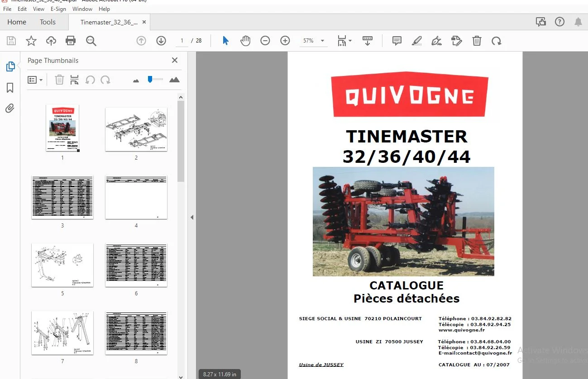The height and width of the screenshot is (379, 588).
Task: Select the page 3 thumbnail
Action: coord(62,197)
